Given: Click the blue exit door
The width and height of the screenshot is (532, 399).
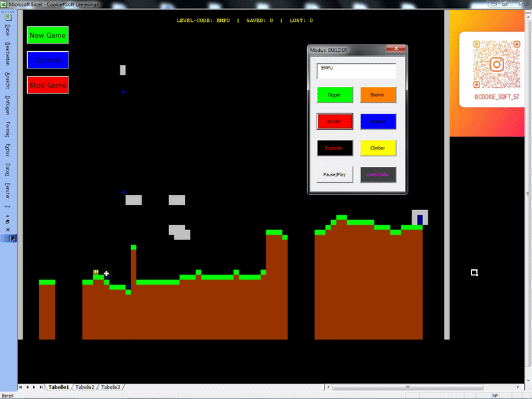Looking at the screenshot, I should (x=420, y=219).
